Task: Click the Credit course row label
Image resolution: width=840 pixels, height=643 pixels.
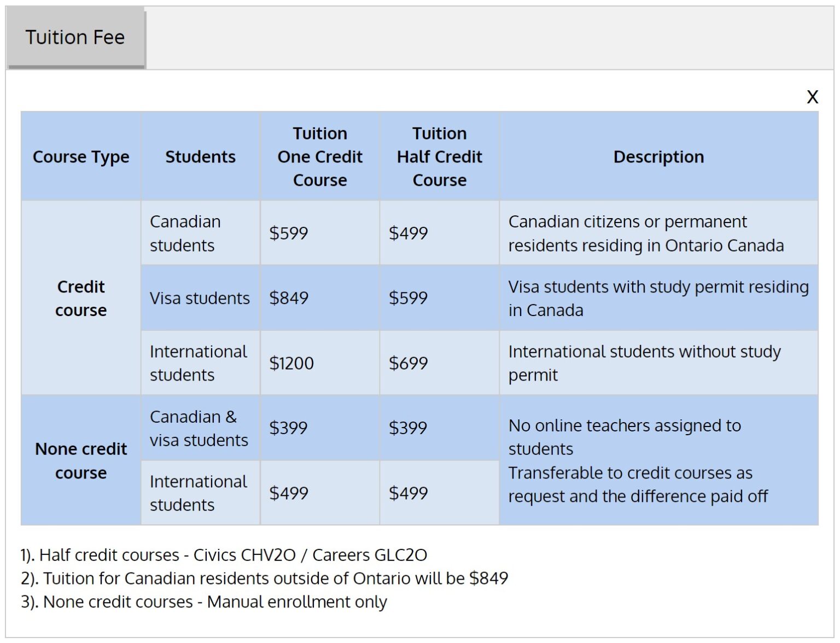Action: (x=80, y=298)
